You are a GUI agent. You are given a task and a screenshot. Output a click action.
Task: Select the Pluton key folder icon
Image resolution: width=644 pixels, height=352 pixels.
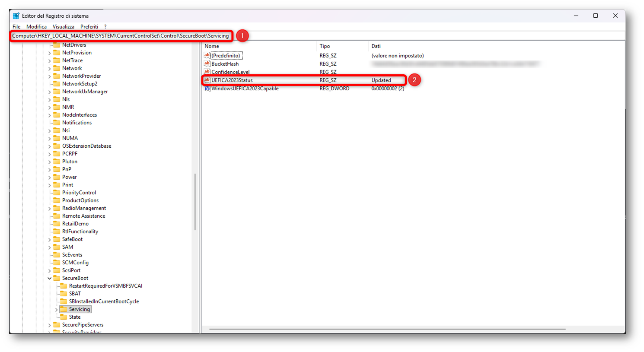tap(57, 162)
